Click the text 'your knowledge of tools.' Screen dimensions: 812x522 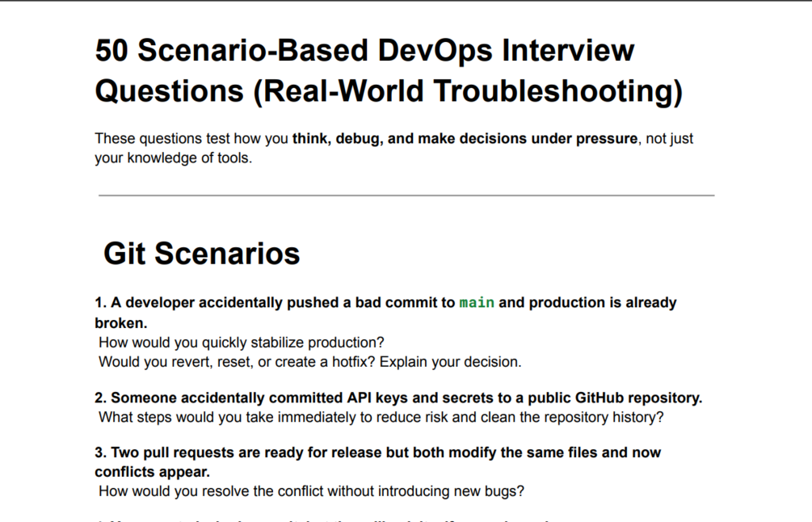pyautogui.click(x=174, y=158)
